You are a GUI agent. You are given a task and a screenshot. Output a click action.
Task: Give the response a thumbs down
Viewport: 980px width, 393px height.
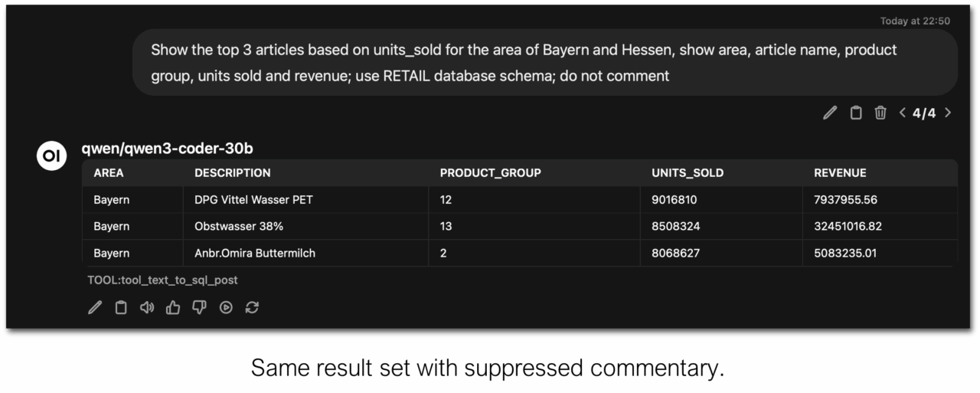199,307
